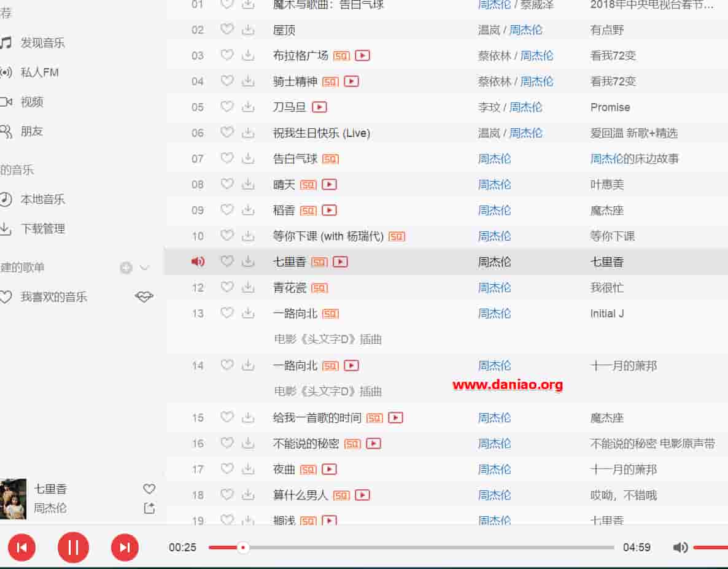Collapse the created playlists section chevron
The height and width of the screenshot is (569, 728).
145,268
